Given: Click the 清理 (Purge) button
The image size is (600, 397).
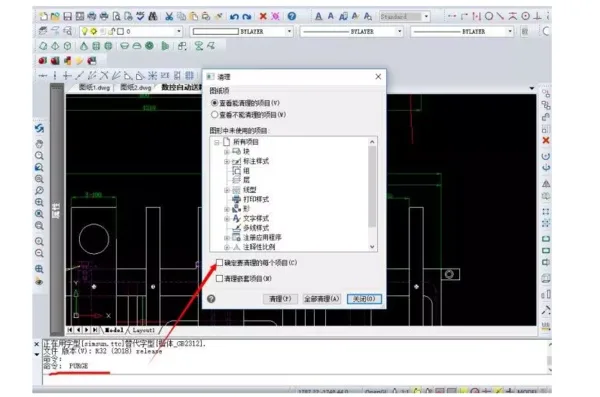Looking at the screenshot, I should (x=280, y=299).
